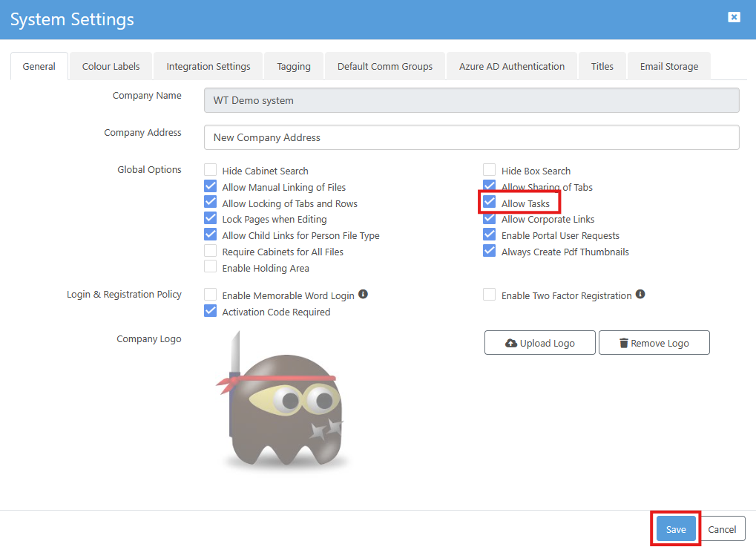Click the Remove Logo button
This screenshot has height=547, width=756.
tap(654, 343)
